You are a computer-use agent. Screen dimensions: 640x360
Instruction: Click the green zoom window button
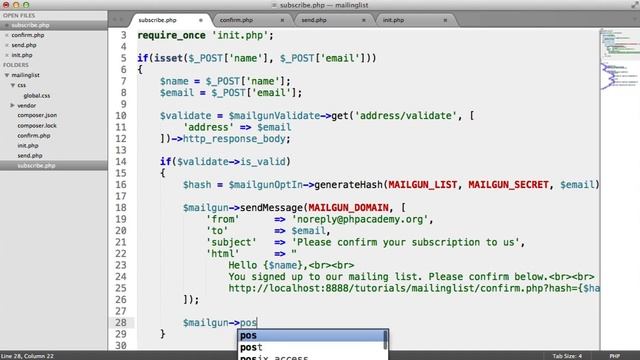click(26, 5)
